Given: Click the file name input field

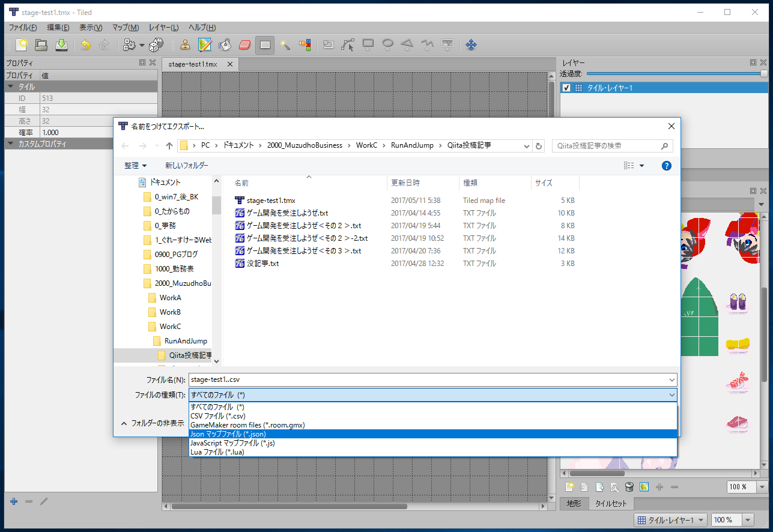Looking at the screenshot, I should coord(360,379).
